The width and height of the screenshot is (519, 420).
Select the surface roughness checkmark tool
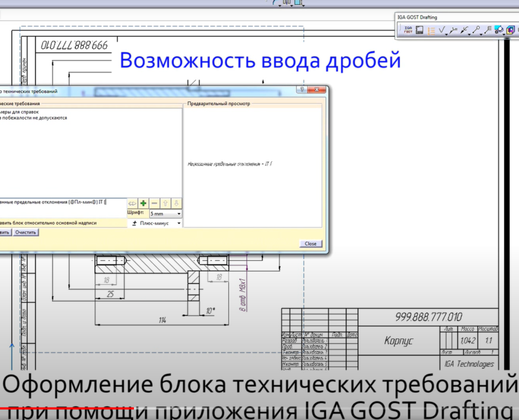(442, 30)
